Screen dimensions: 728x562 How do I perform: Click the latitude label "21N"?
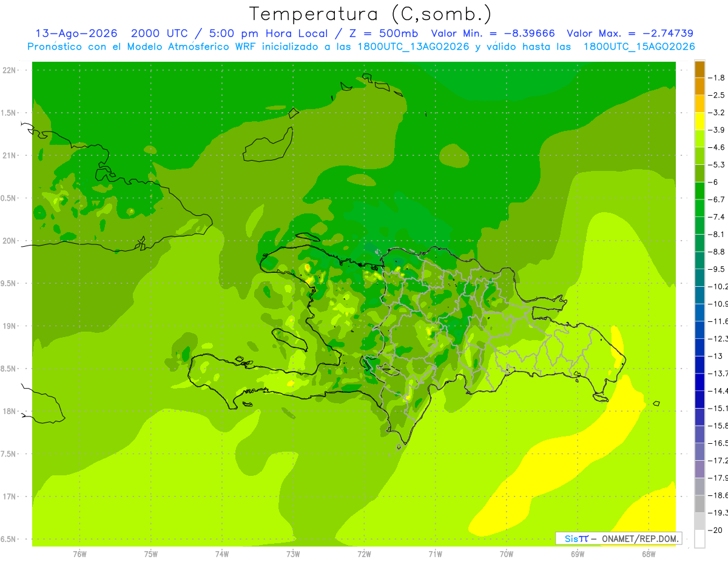[x=10, y=155]
